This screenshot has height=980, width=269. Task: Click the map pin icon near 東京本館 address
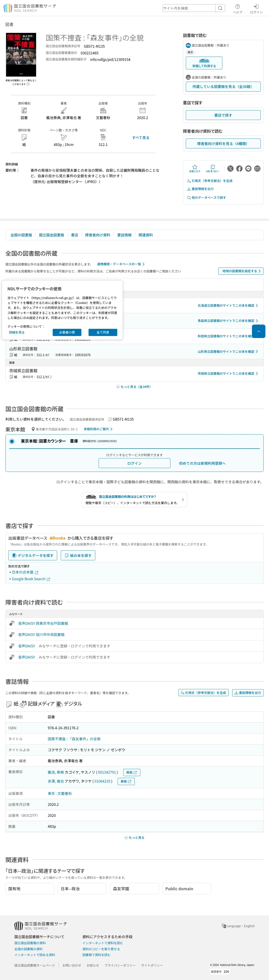[x=33, y=429]
